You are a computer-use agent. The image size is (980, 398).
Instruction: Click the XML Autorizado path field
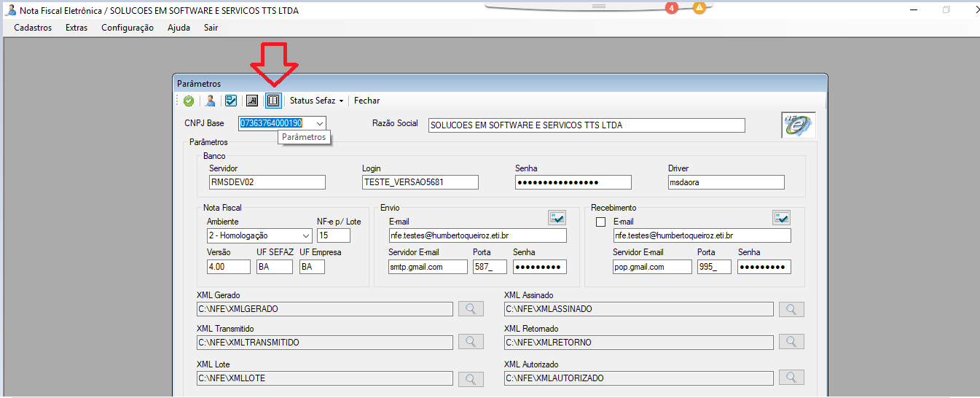[x=639, y=378]
